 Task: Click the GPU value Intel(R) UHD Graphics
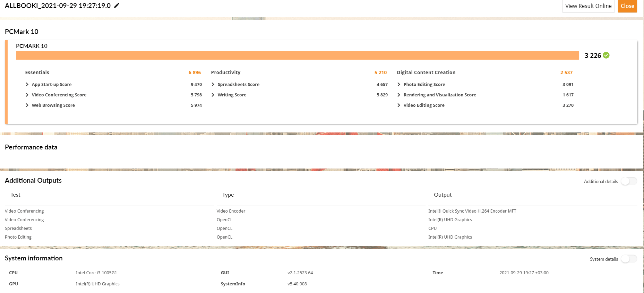tap(98, 284)
